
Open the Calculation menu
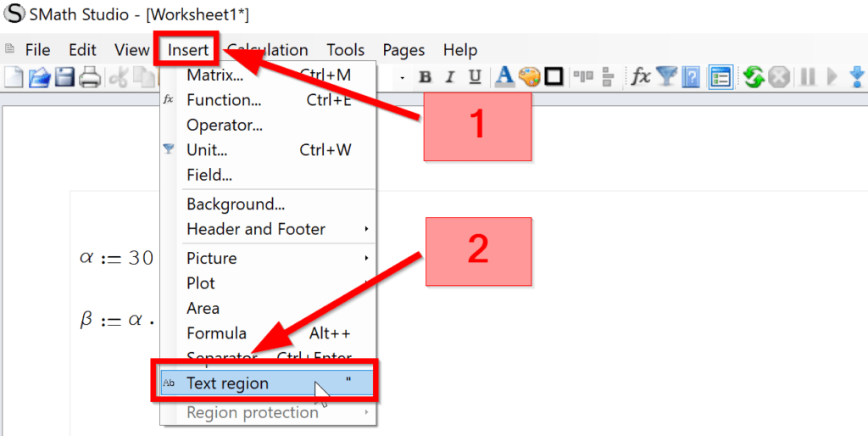tap(267, 50)
